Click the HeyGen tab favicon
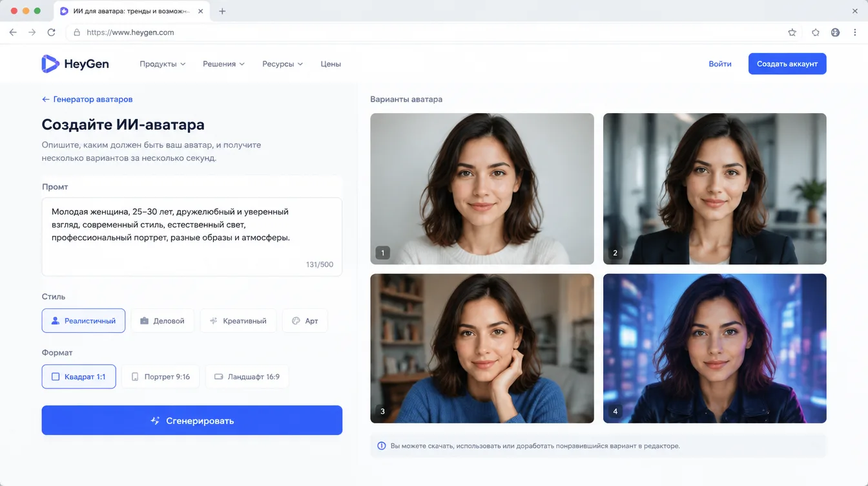The height and width of the screenshot is (486, 868). tap(64, 11)
